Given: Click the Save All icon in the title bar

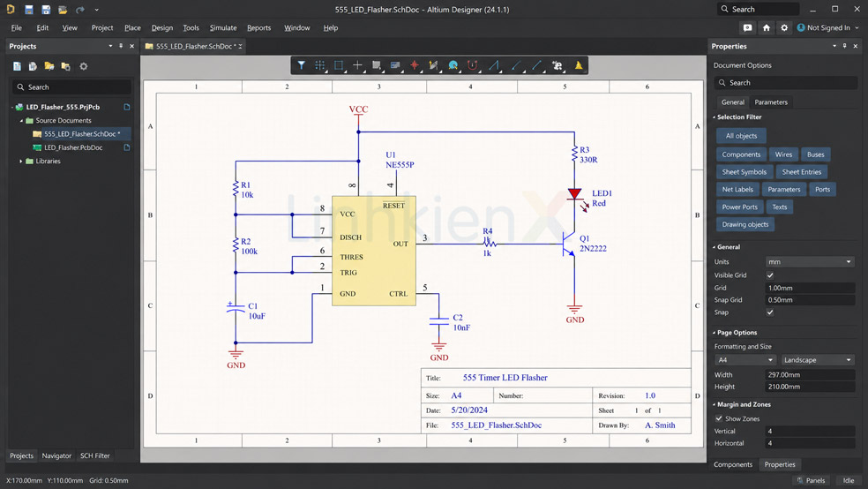Looking at the screenshot, I should (46, 10).
